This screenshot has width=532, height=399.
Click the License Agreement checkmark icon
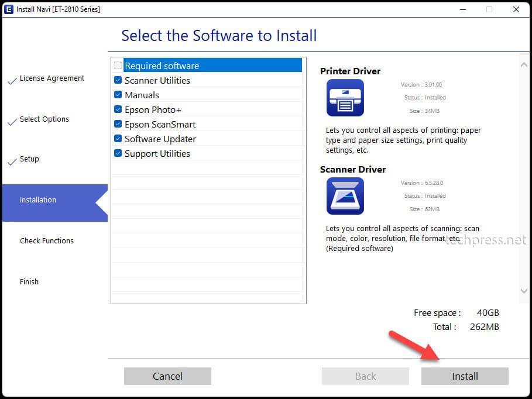12,81
